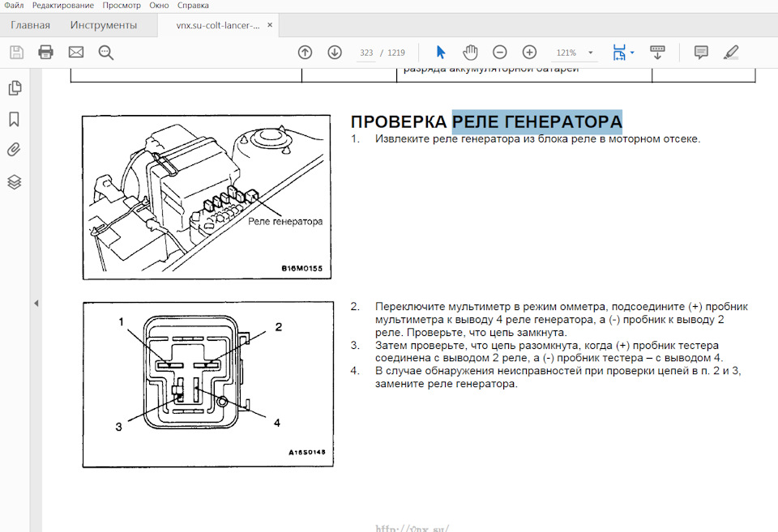
Task: Click the label Реле генератора in figure
Action: (285, 222)
